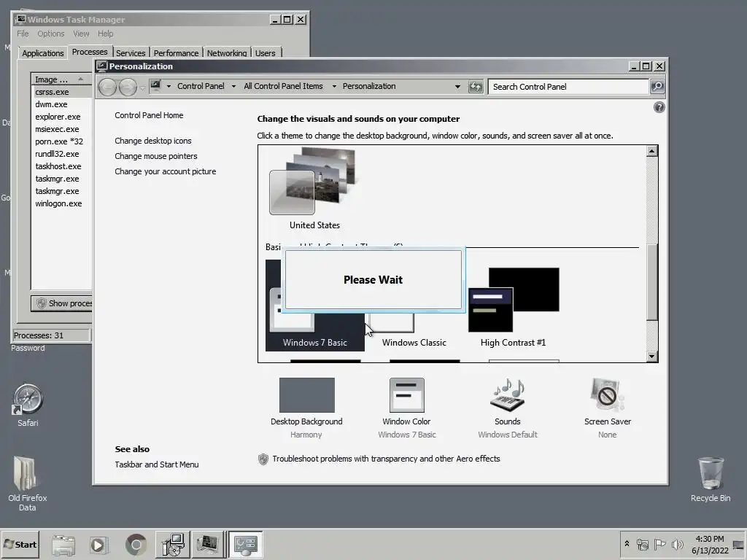Open Task Manager View menu

81,34
